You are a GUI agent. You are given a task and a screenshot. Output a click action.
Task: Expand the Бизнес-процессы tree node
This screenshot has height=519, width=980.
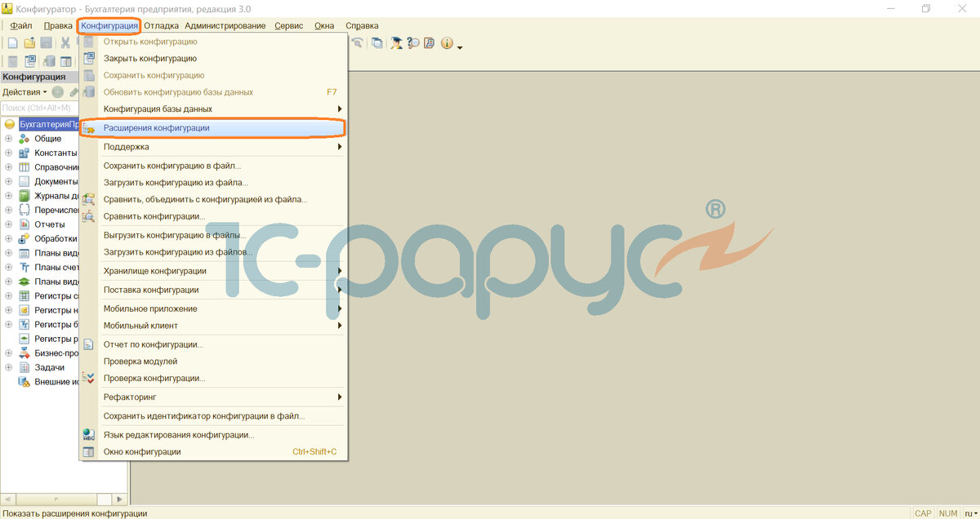tap(9, 353)
